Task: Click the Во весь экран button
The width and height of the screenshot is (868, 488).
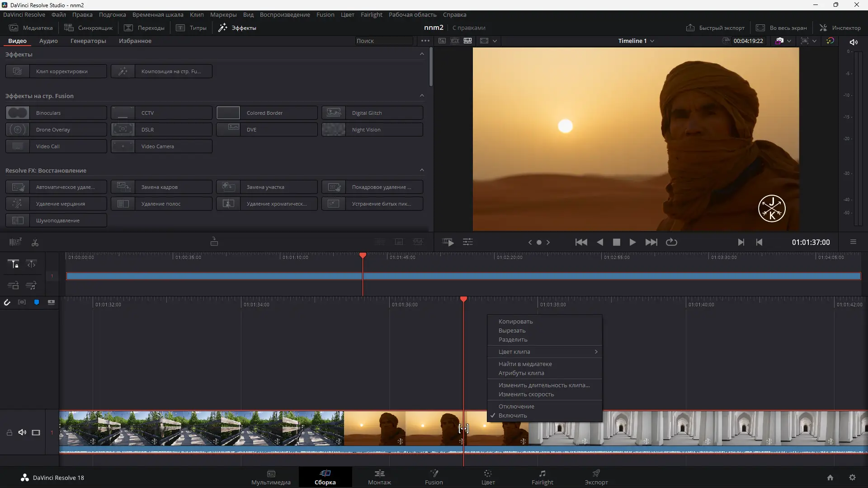Action: pos(781,28)
